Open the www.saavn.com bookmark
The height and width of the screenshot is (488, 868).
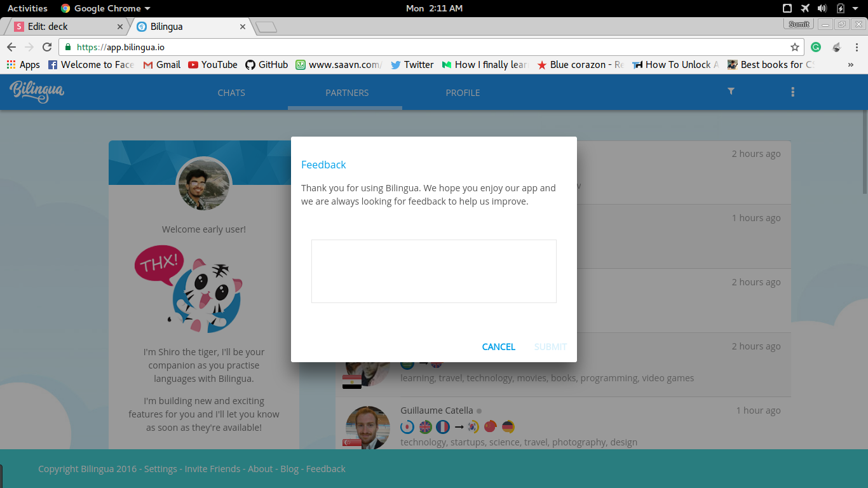[x=339, y=65]
